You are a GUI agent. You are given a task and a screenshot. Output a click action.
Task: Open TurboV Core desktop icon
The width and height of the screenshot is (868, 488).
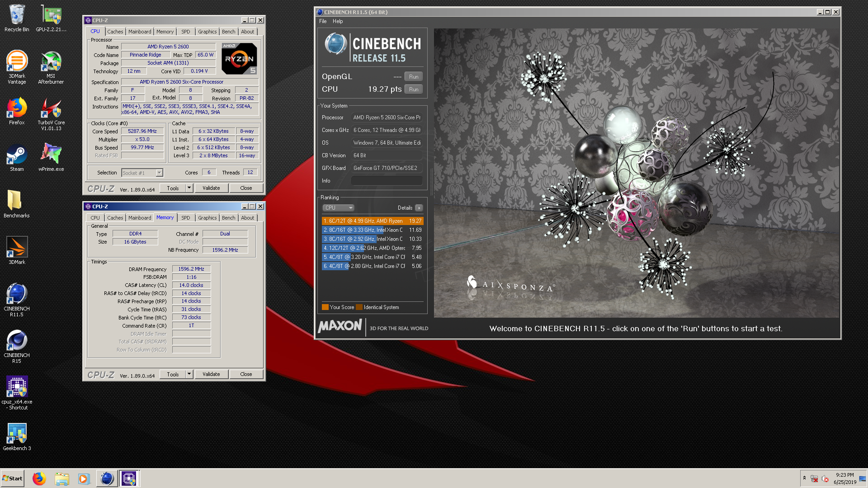pos(51,114)
